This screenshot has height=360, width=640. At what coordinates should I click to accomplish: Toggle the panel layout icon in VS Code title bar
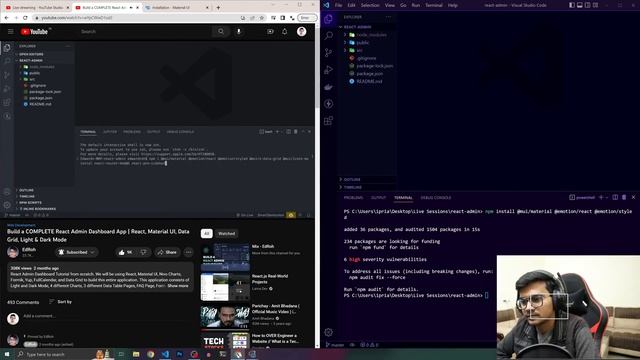coord(580,5)
